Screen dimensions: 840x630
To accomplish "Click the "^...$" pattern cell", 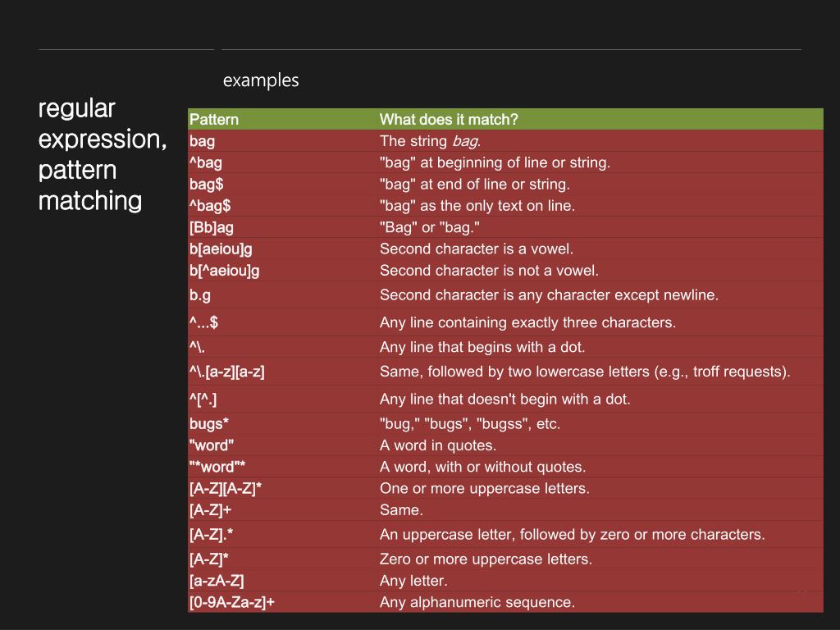I will 203,322.
